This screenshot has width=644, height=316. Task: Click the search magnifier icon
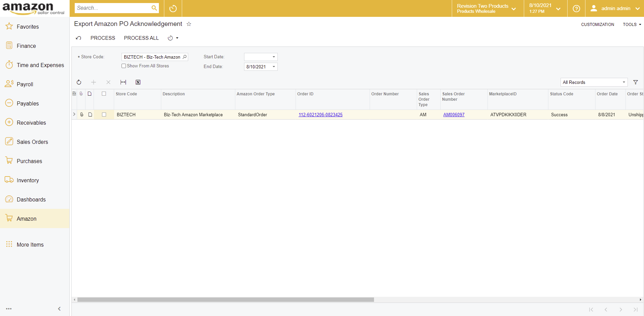tap(154, 8)
